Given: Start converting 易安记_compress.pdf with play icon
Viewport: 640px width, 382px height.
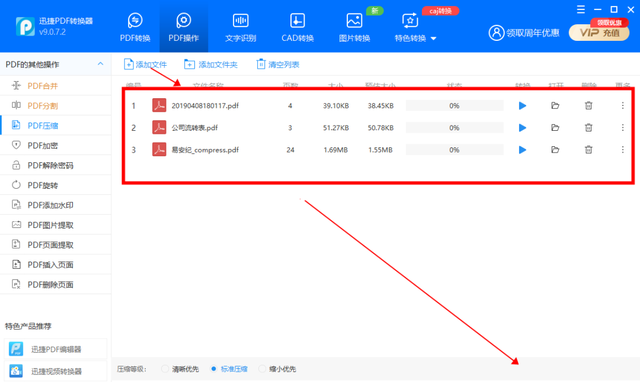Looking at the screenshot, I should [x=522, y=150].
